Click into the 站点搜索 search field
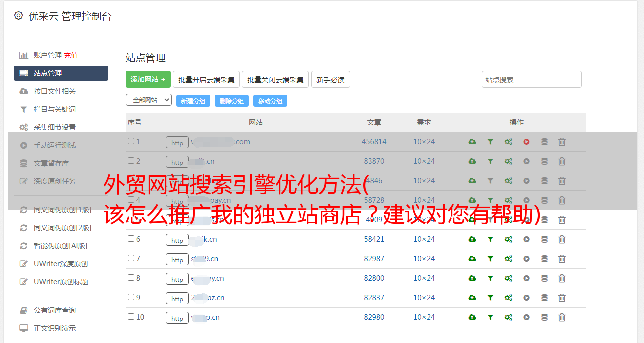Image resolution: width=644 pixels, height=343 pixels. (532, 79)
